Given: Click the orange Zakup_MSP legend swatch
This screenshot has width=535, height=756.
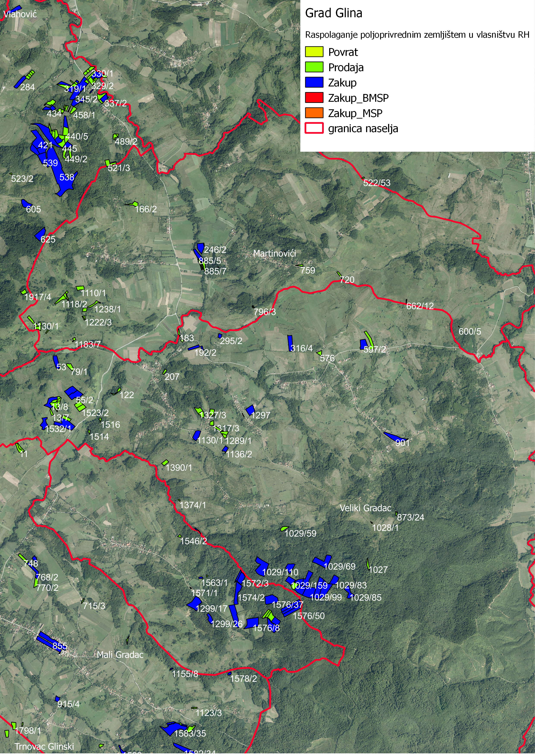Looking at the screenshot, I should click(314, 113).
